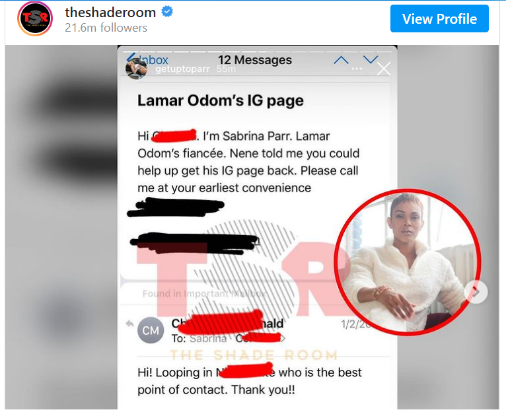
Task: Click the CM sender avatar
Action: coord(151,330)
